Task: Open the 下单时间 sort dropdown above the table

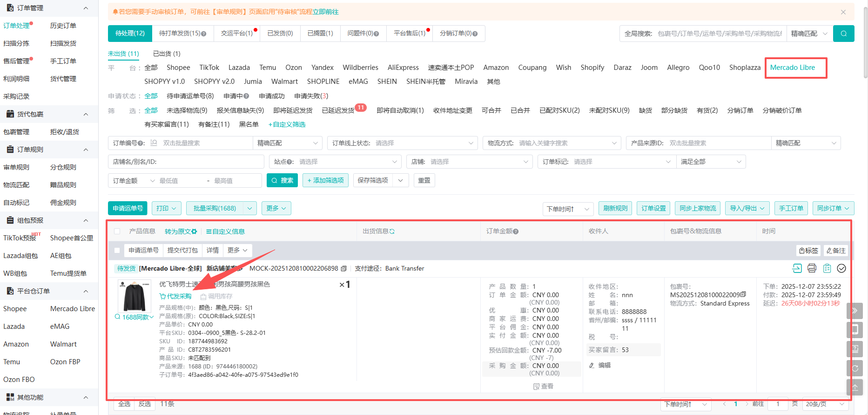Action: point(568,209)
